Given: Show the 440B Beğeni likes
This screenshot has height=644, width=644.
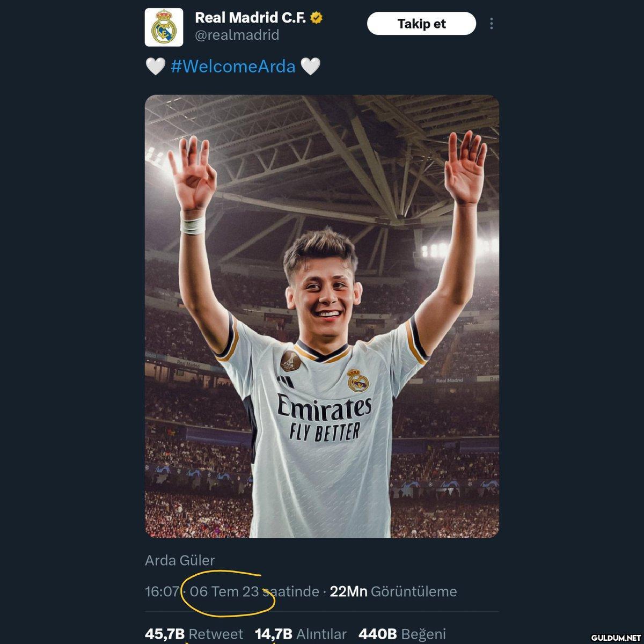Looking at the screenshot, I should [402, 634].
